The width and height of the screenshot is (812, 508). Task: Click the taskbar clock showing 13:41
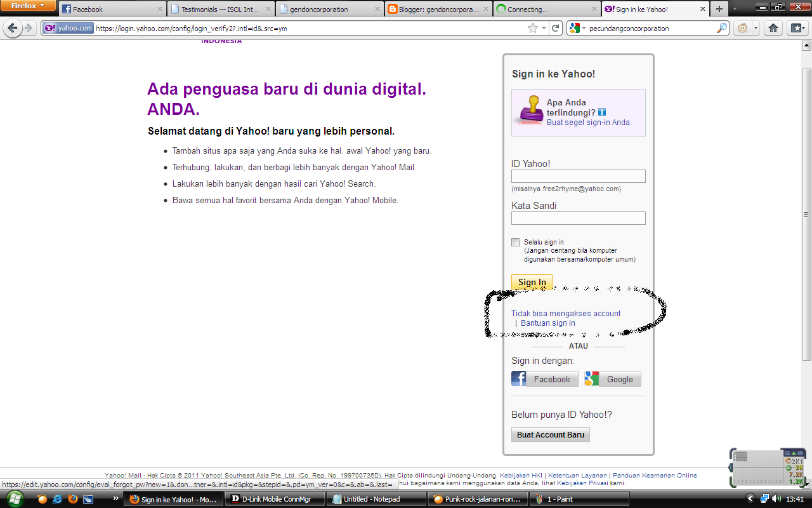coord(794,499)
